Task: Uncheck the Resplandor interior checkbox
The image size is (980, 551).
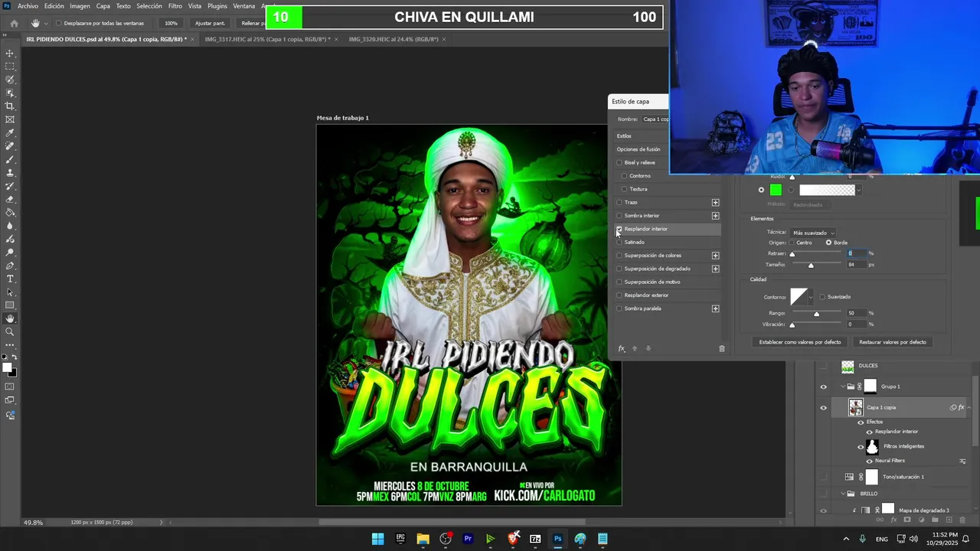Action: click(x=619, y=229)
